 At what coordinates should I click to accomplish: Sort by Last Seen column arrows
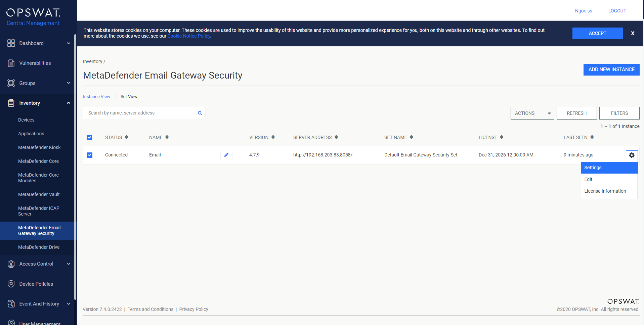pos(592,137)
